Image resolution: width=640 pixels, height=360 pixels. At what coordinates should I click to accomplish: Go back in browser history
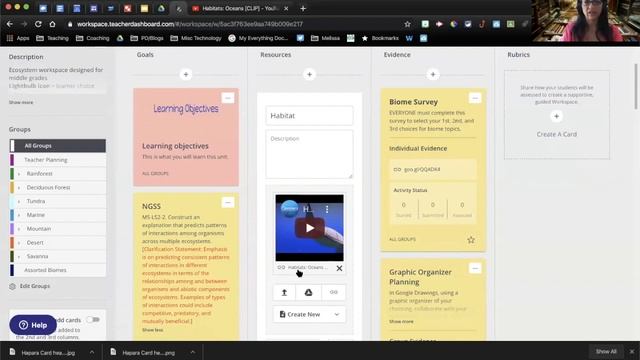9,24
